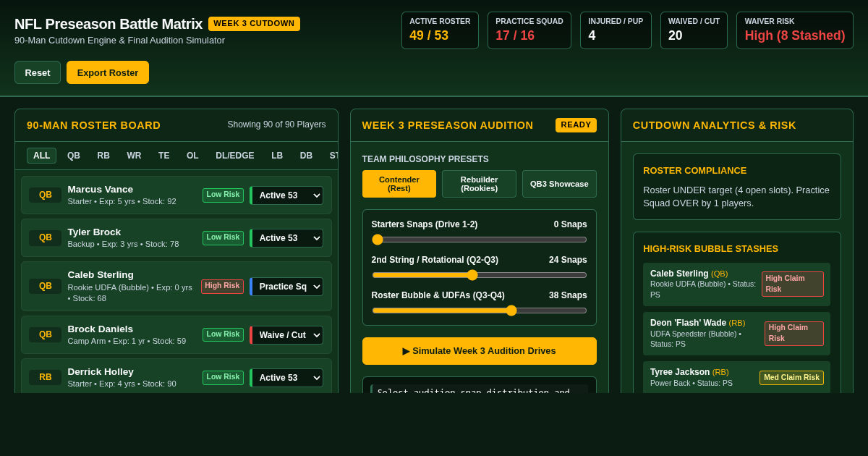Click Simulate Week 3 Audition Drives

click(x=480, y=351)
